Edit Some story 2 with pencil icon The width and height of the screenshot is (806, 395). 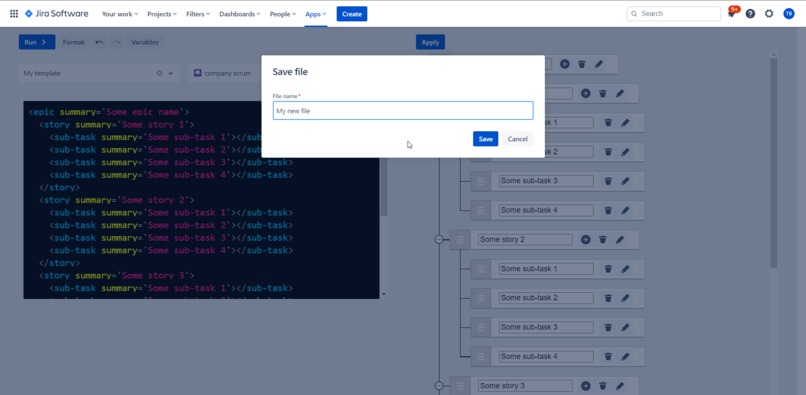coord(620,240)
